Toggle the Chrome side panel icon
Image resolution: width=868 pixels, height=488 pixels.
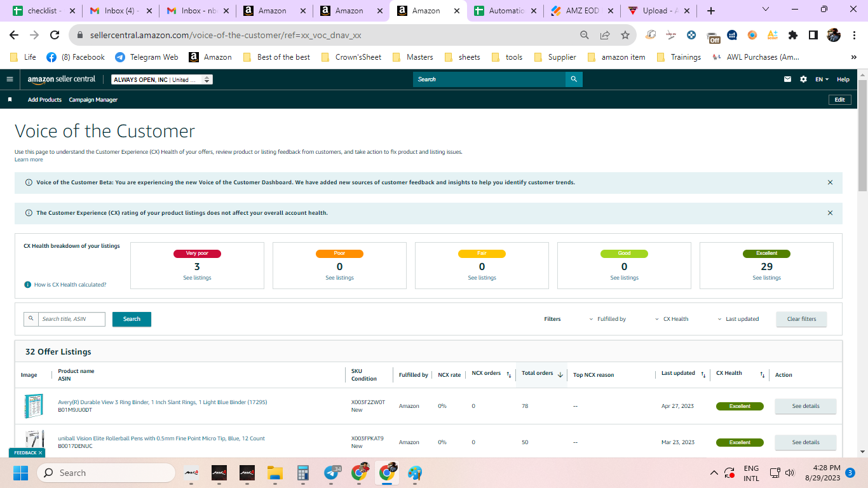[x=813, y=36]
